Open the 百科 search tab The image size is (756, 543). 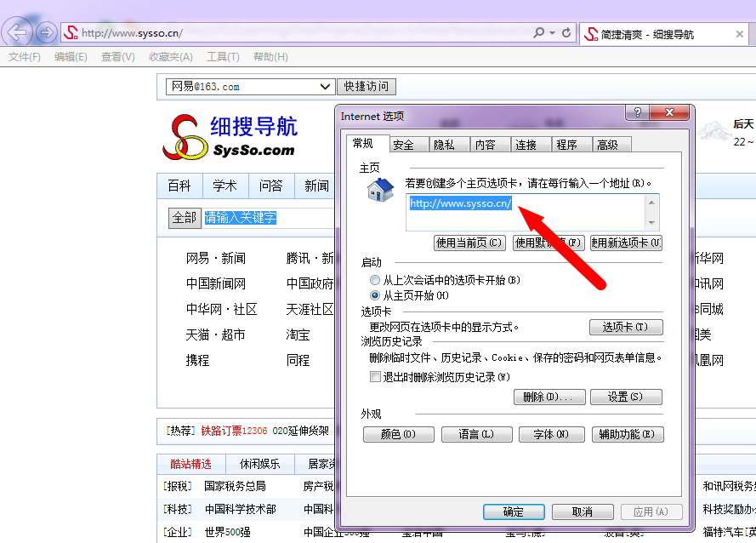(x=179, y=186)
